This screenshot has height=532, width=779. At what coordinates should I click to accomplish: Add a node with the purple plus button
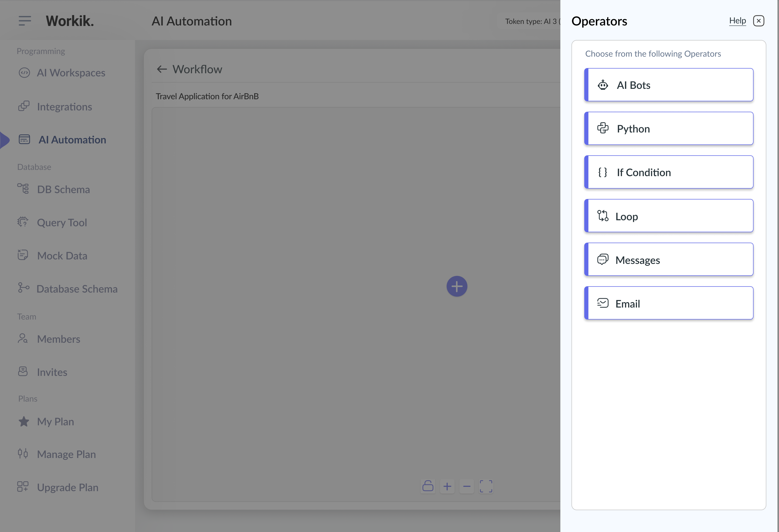click(456, 286)
